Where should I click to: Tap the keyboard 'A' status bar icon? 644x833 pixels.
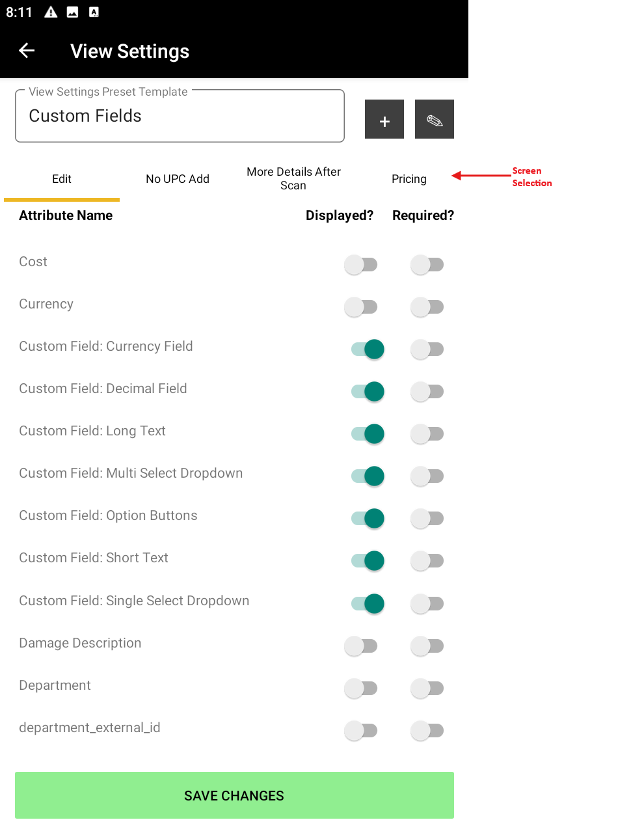(x=94, y=12)
